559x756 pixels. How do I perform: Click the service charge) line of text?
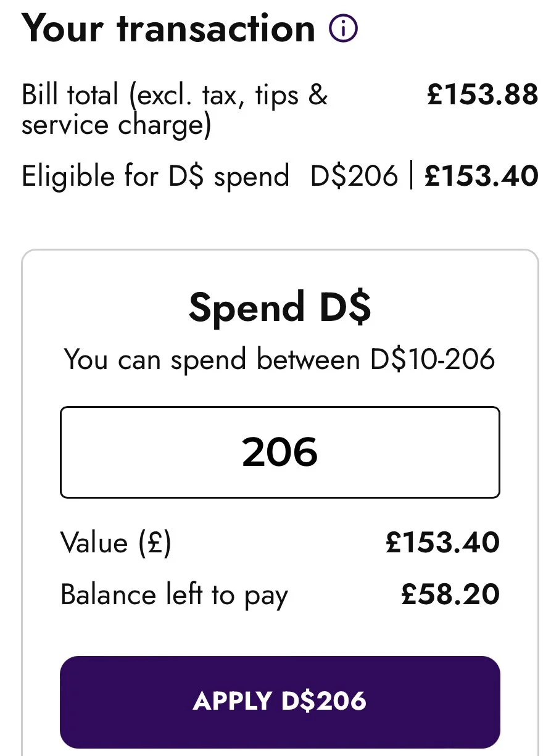click(117, 125)
